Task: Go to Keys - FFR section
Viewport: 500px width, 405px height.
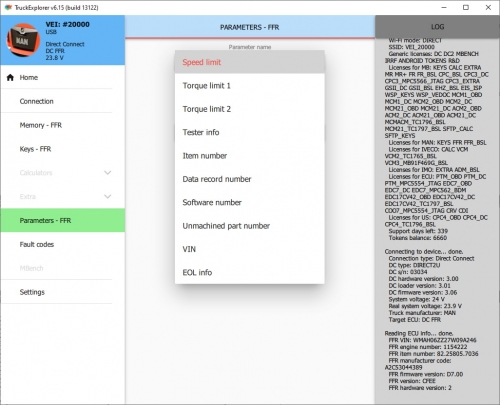Action: point(63,149)
